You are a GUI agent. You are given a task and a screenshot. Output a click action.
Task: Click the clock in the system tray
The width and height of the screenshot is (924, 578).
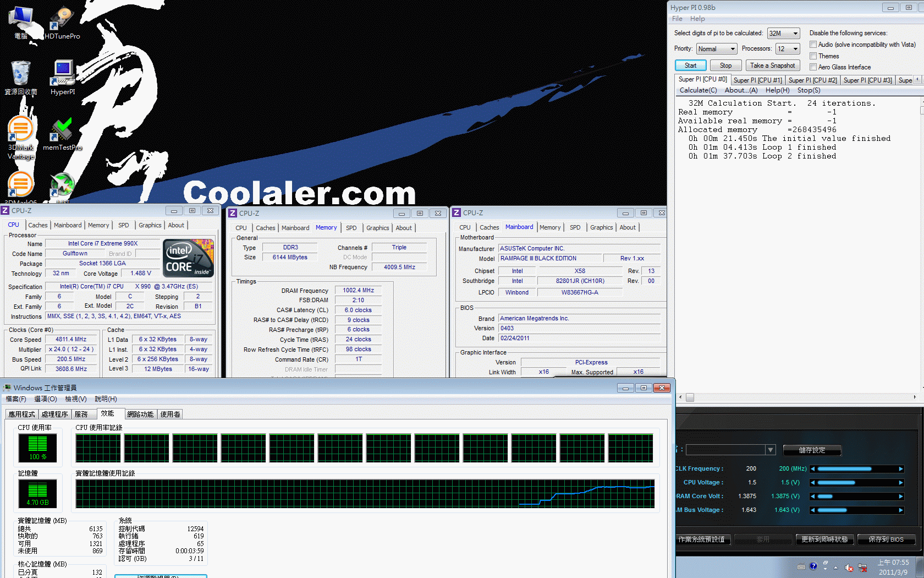893,568
